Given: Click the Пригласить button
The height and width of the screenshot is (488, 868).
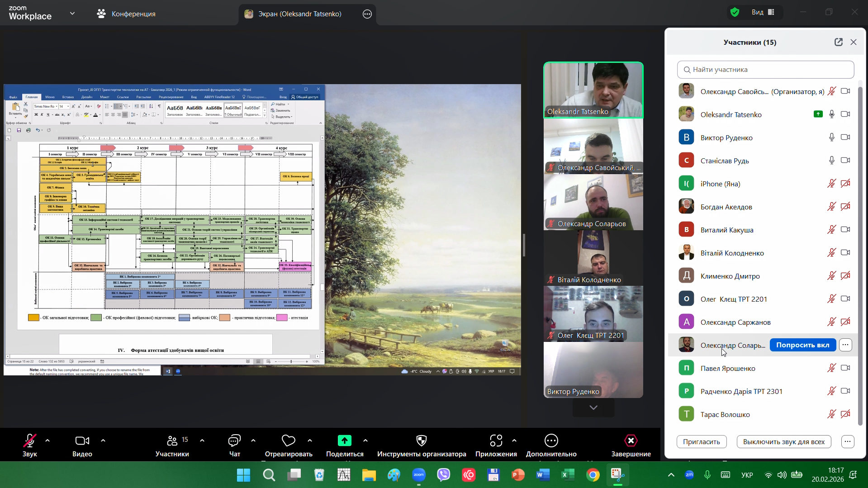Looking at the screenshot, I should coord(701,442).
